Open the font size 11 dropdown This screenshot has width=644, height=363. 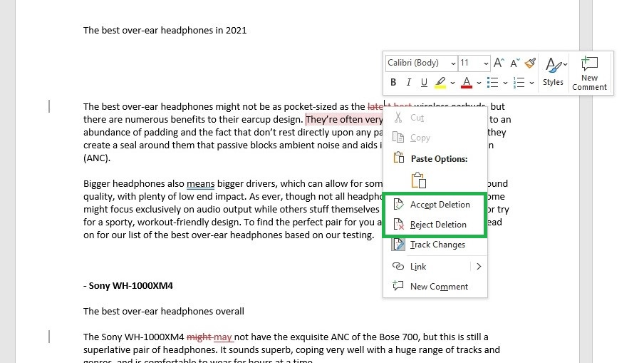[485, 63]
